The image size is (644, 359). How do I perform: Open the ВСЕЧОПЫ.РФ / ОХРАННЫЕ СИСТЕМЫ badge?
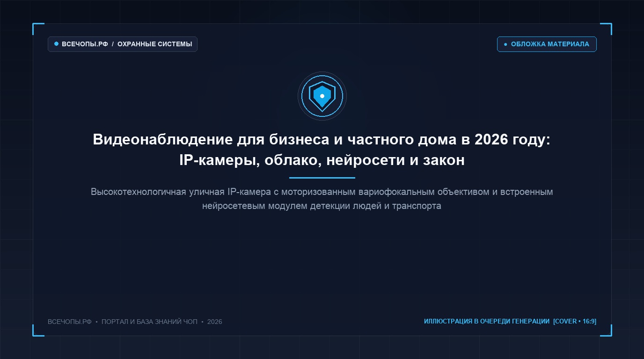(123, 44)
